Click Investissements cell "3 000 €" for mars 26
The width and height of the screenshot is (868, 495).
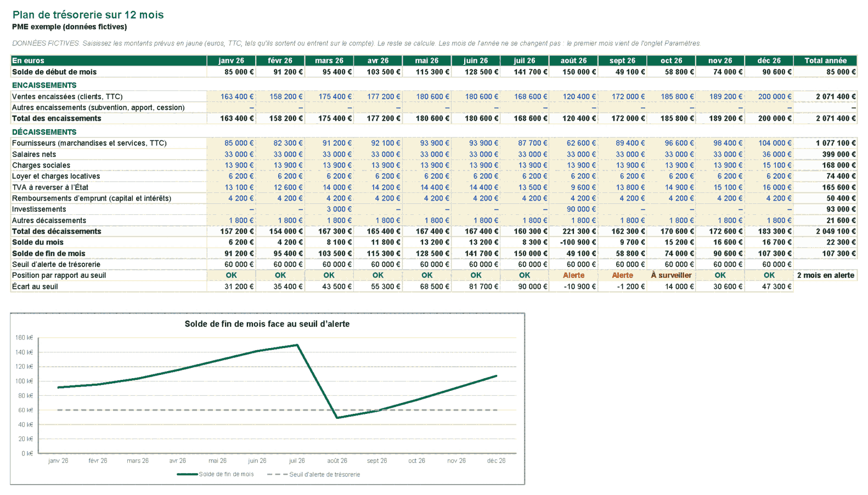coord(329,209)
